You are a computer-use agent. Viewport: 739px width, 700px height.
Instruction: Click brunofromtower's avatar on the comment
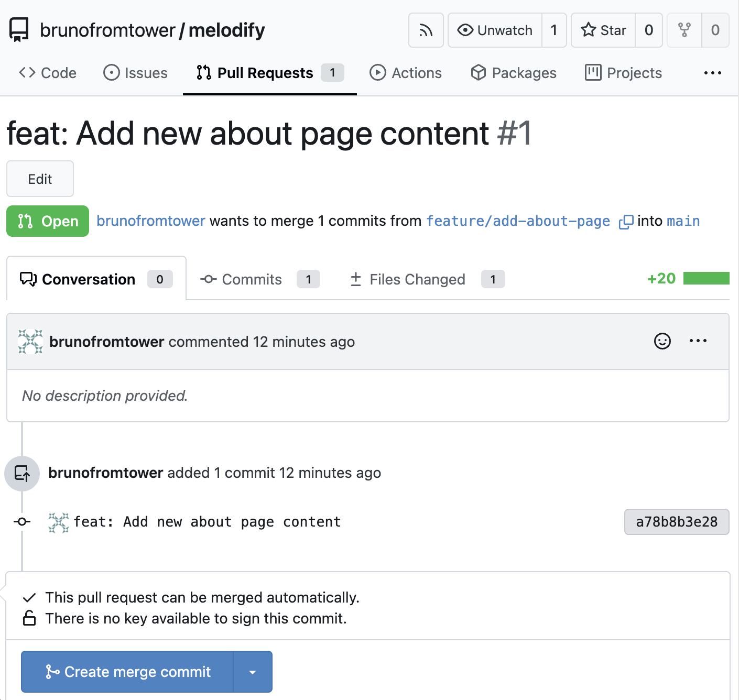pyautogui.click(x=30, y=341)
